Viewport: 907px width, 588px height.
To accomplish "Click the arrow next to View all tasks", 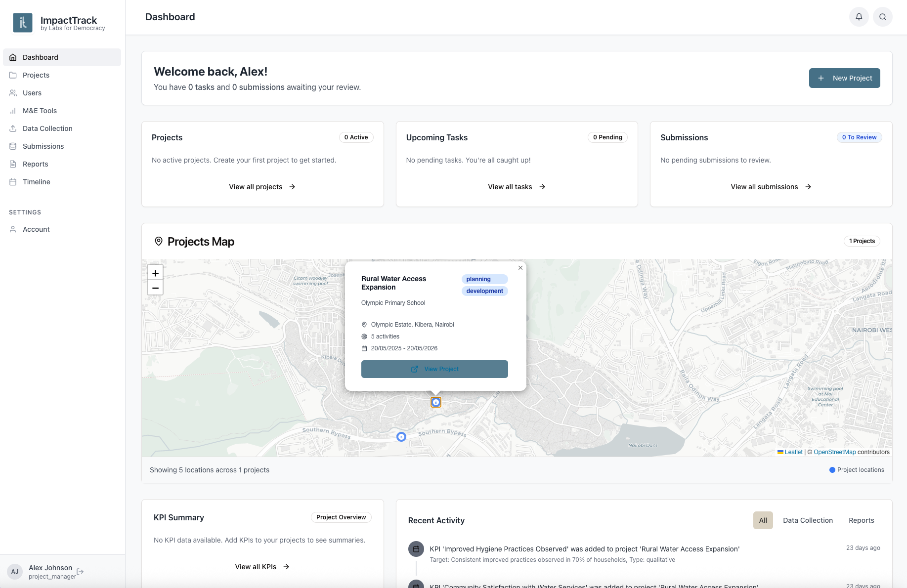I will tap(542, 187).
